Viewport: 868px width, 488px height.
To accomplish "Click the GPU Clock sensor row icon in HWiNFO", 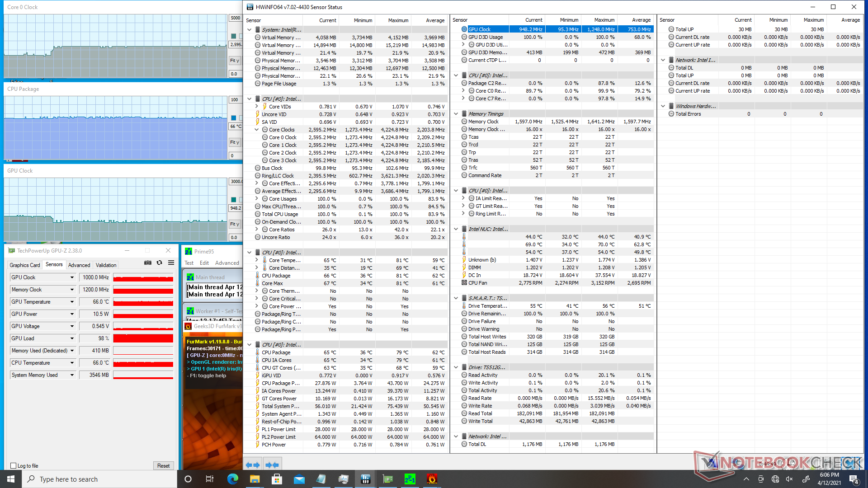I will [464, 29].
